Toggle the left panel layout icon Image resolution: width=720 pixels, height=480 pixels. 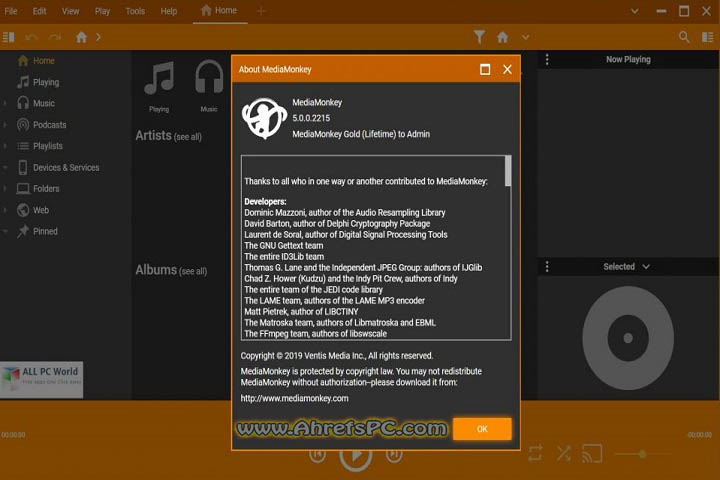pyautogui.click(x=9, y=37)
